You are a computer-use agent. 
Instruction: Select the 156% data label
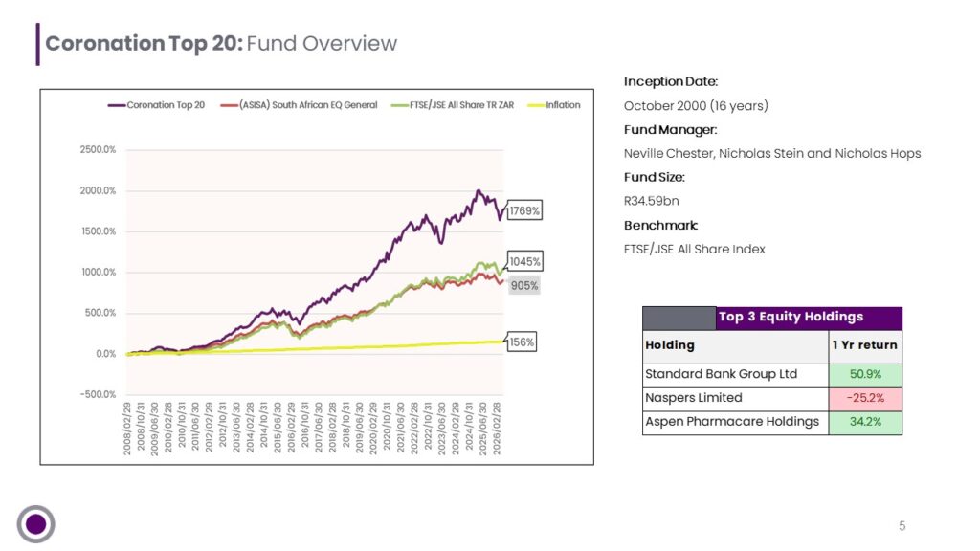click(x=522, y=342)
